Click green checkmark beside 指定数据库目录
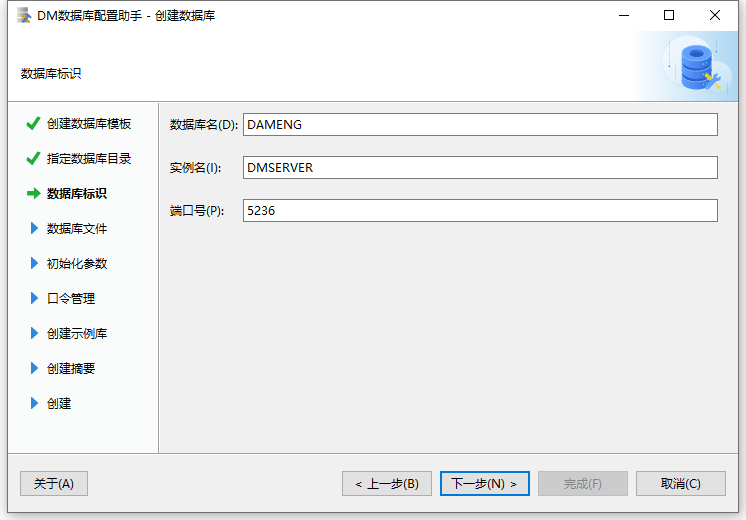 33,158
